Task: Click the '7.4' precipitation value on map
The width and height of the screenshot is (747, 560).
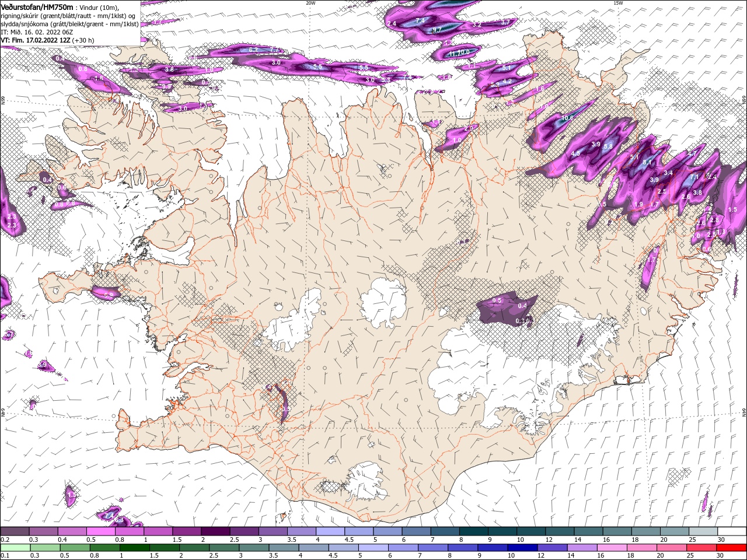Action: (420, 21)
